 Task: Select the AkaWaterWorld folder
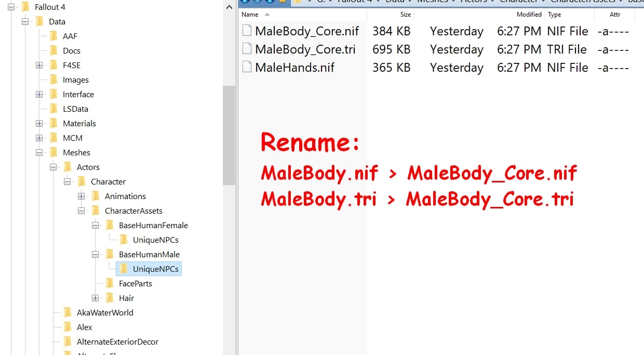[x=105, y=312]
